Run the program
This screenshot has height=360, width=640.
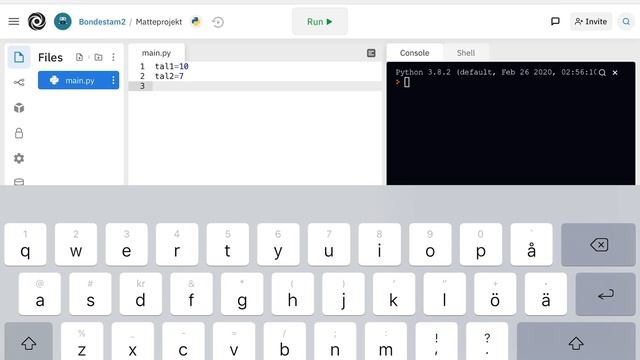click(x=320, y=21)
